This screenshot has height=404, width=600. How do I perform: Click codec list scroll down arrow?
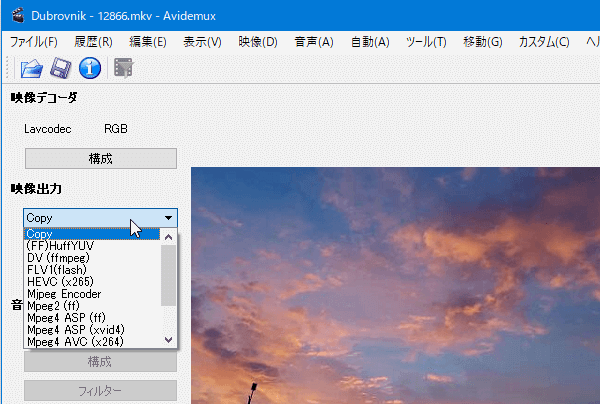pos(168,340)
